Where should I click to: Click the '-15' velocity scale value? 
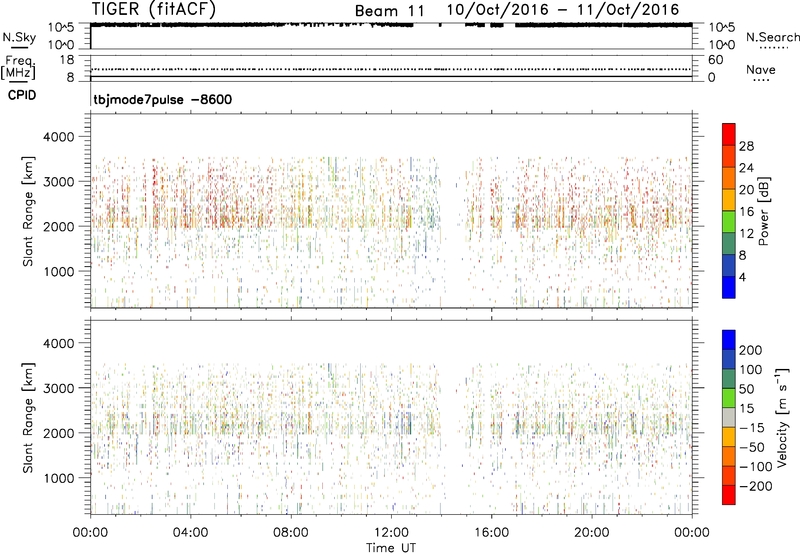[x=752, y=428]
